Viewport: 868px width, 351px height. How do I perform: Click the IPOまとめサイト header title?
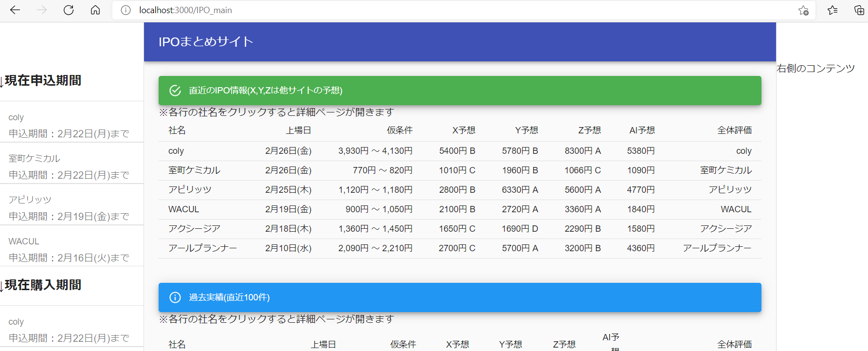coord(206,42)
